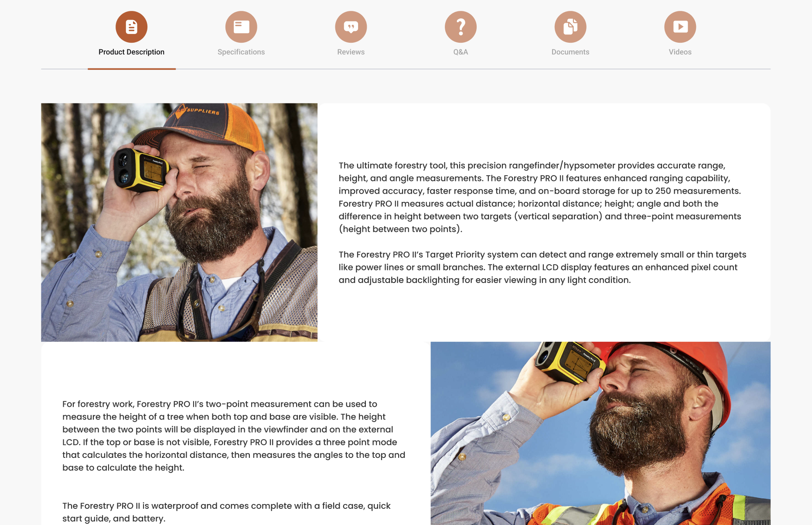This screenshot has height=525, width=812.
Task: Click the paragraph starting "The ultimate forestry tool"
Action: (540, 197)
